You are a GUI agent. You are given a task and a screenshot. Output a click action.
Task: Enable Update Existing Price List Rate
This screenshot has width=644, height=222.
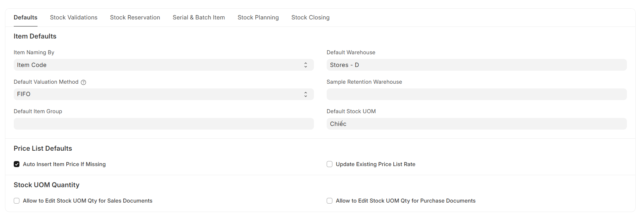point(329,164)
